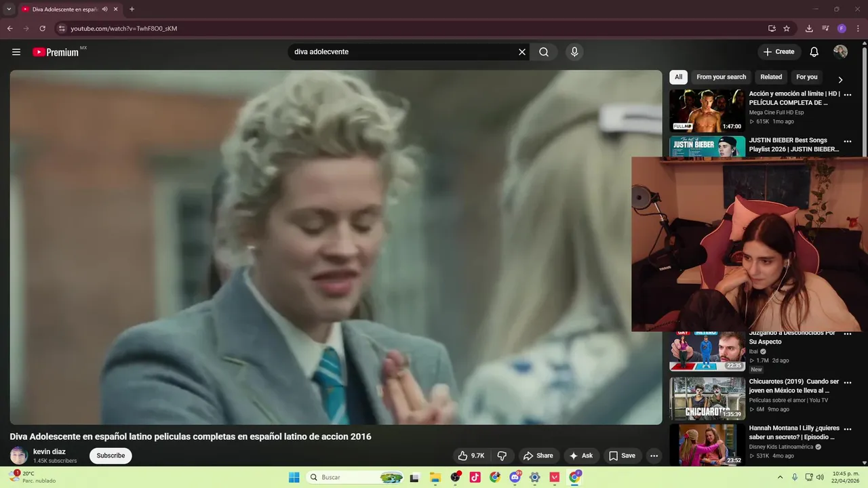Open kevin diaz channel avatar

(x=19, y=455)
